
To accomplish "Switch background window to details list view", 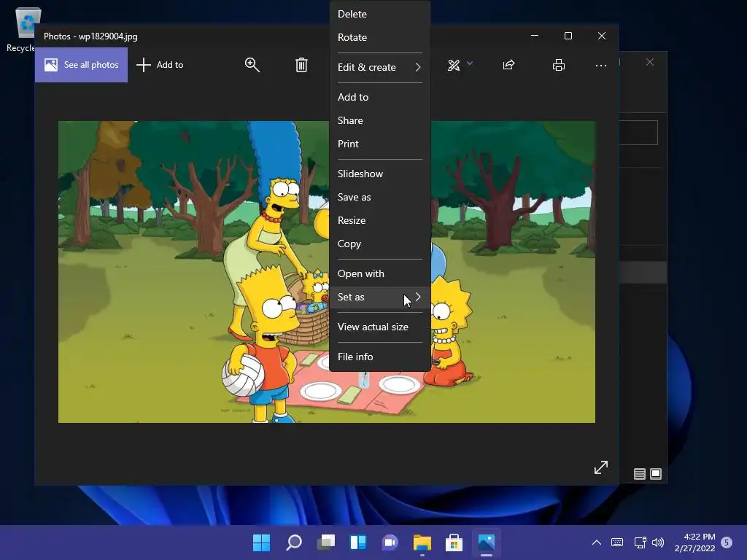I will coord(639,474).
